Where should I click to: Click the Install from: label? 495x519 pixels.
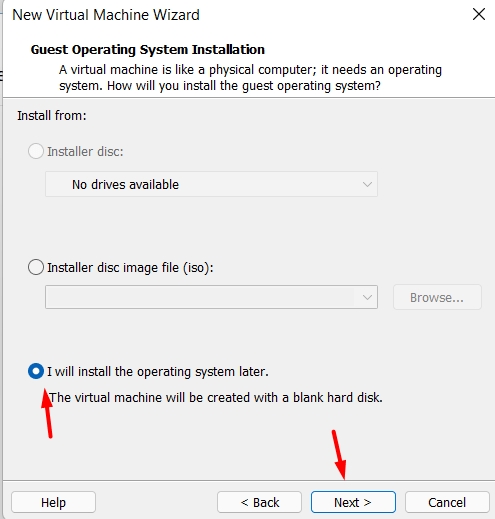(52, 116)
